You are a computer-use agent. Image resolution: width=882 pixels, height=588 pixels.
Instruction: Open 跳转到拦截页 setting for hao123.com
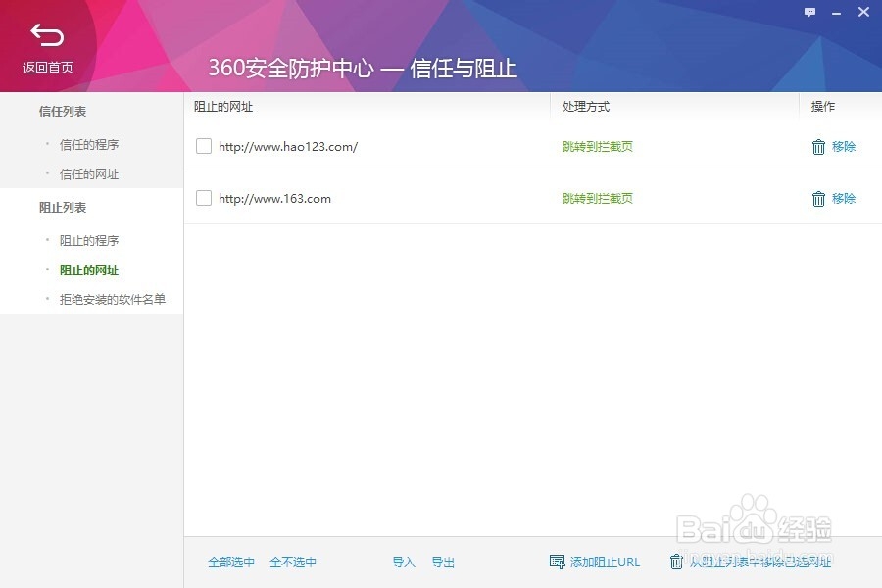(x=598, y=146)
